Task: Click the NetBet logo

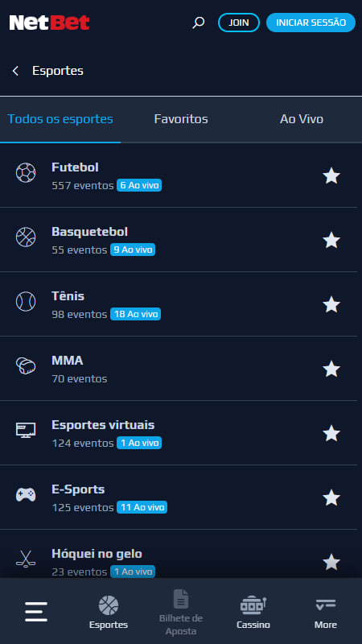Action: coord(49,23)
